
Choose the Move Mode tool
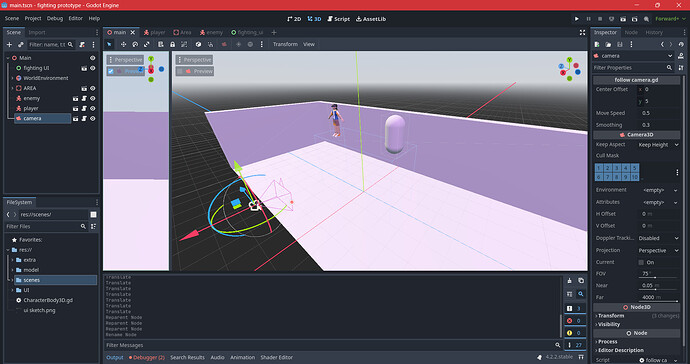point(123,44)
